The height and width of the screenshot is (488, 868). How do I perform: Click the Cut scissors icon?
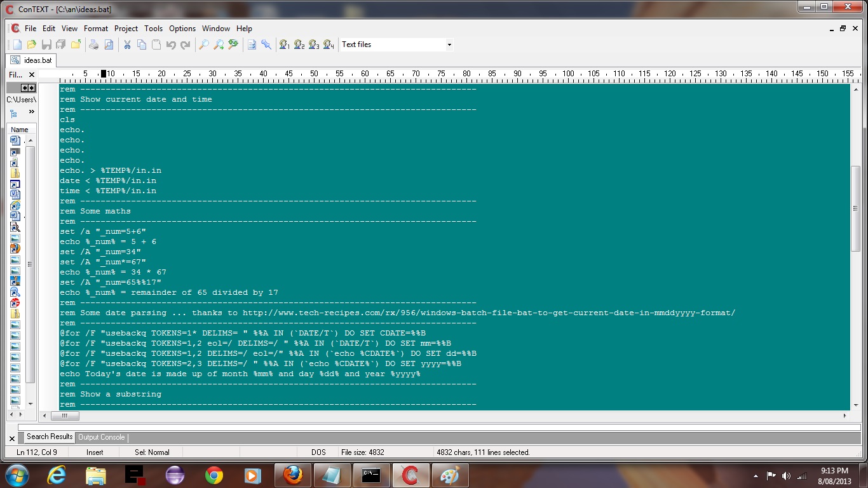pos(127,44)
